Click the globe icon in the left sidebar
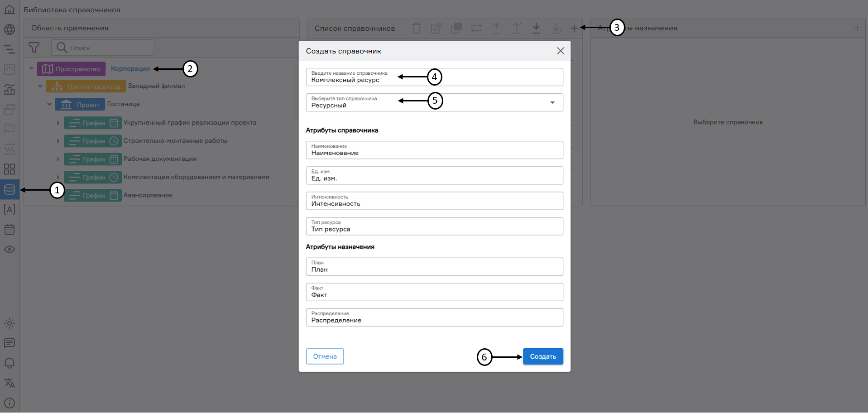Viewport: 868px width, 413px height. point(10,29)
